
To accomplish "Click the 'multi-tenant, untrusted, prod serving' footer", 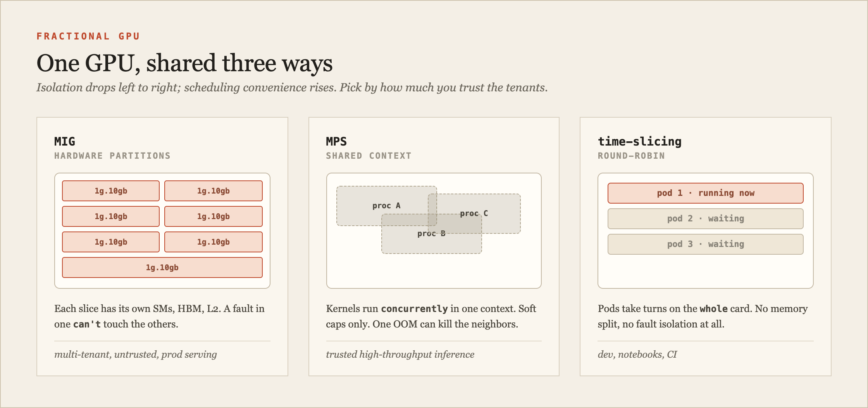I will pyautogui.click(x=136, y=354).
